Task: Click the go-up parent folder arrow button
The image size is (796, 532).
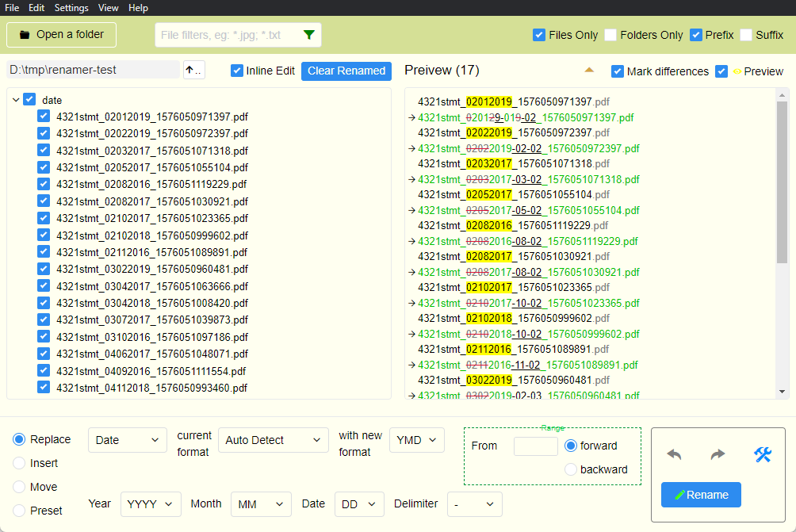Action: click(193, 70)
